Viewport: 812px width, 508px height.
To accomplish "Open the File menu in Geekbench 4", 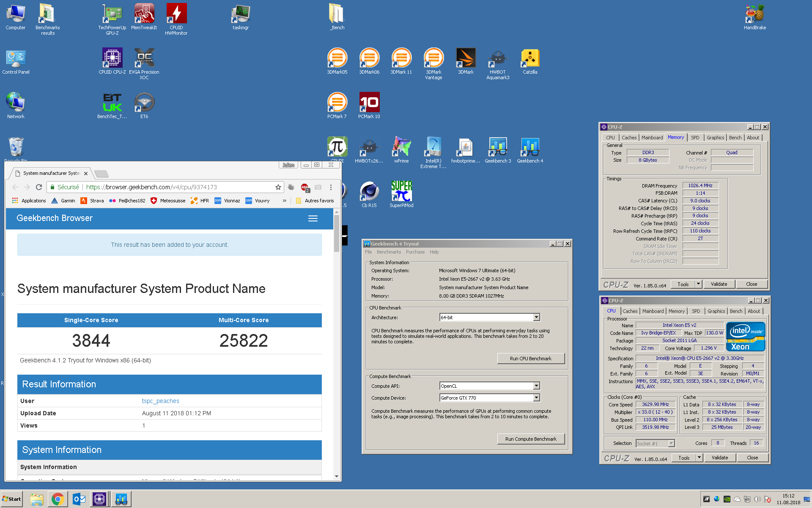I will click(x=368, y=252).
